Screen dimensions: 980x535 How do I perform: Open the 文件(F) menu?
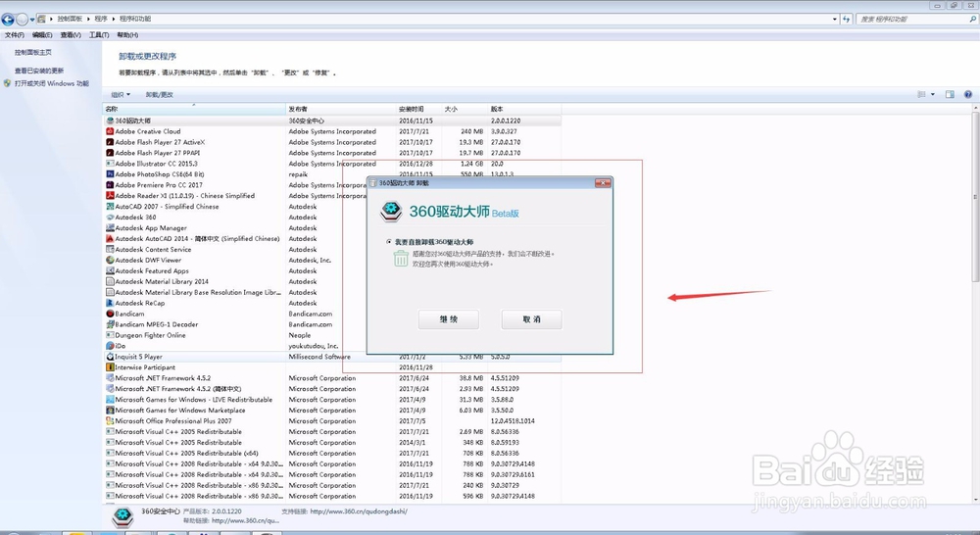click(15, 35)
